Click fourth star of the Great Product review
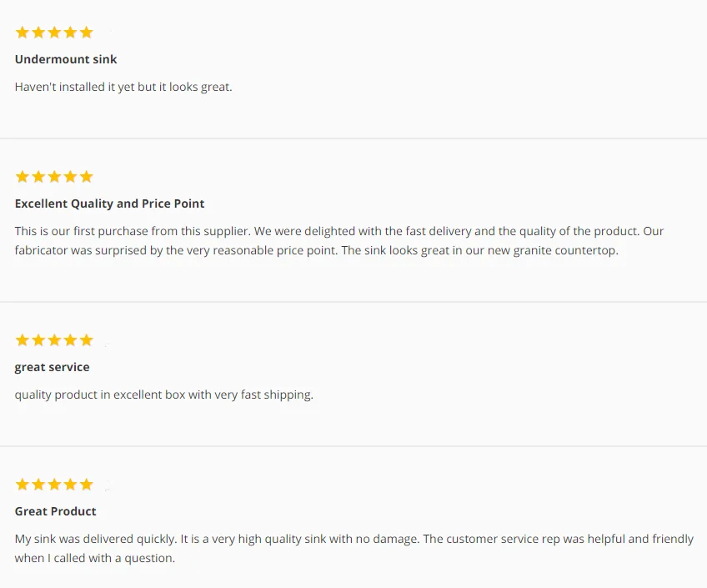This screenshot has height=588, width=707. coord(70,485)
